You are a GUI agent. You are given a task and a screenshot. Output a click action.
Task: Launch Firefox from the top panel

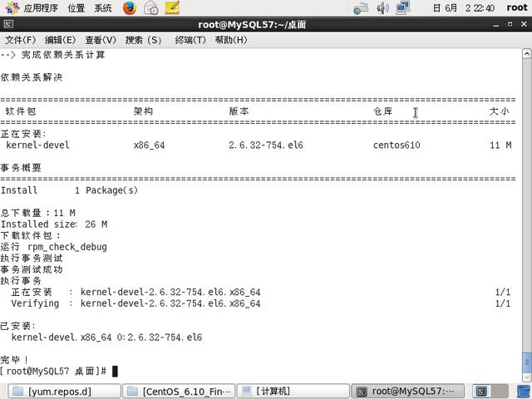(130, 8)
